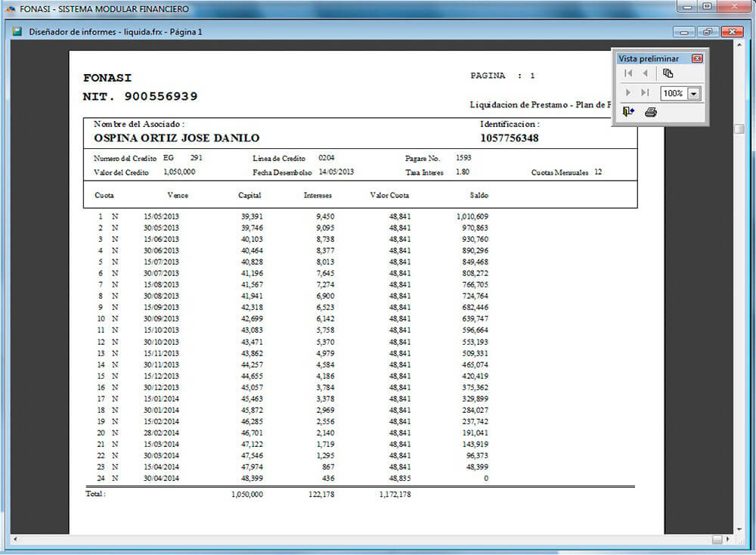Click the vertical scrollbar thumb
756x555 pixels.
[x=739, y=129]
